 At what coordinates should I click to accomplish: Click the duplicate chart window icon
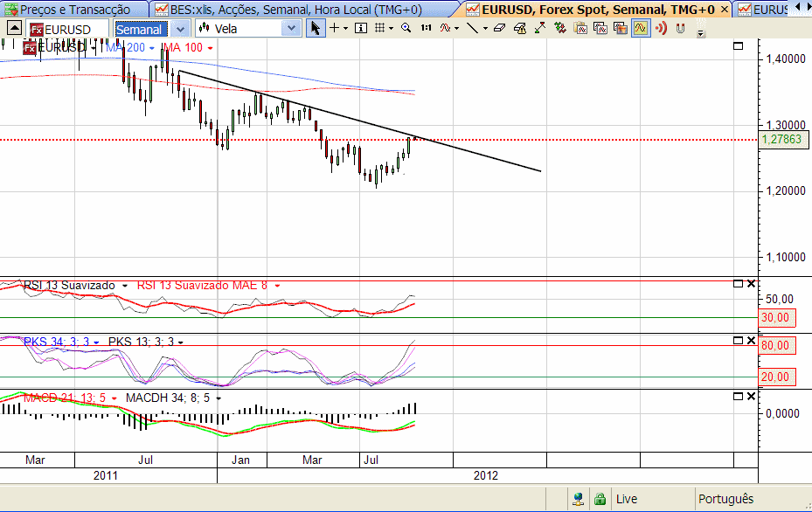600,28
